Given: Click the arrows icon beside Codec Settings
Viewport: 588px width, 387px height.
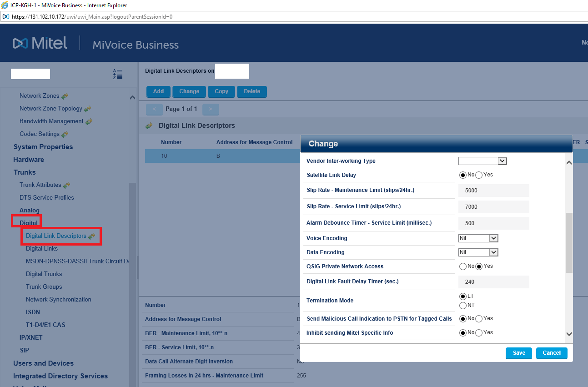Looking at the screenshot, I should click(x=65, y=134).
